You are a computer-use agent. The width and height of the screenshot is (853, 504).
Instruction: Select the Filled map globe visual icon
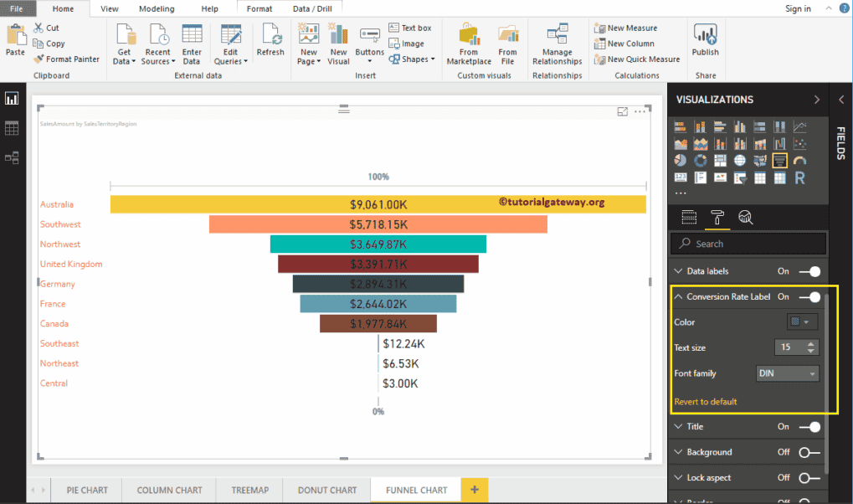pos(740,161)
